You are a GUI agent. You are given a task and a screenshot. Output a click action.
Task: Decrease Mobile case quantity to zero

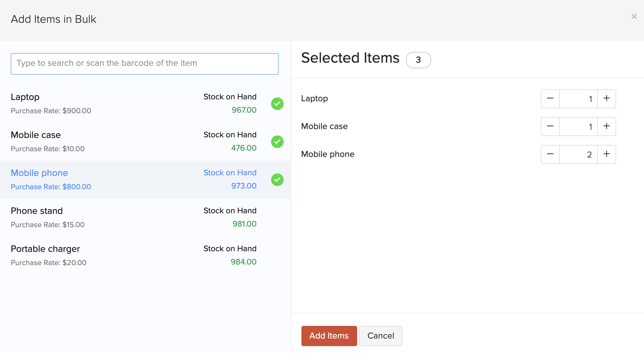click(550, 126)
